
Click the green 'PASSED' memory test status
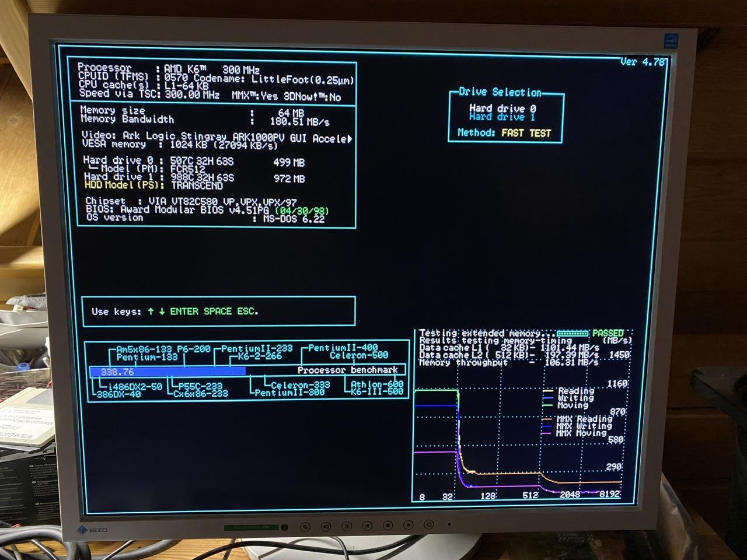608,333
